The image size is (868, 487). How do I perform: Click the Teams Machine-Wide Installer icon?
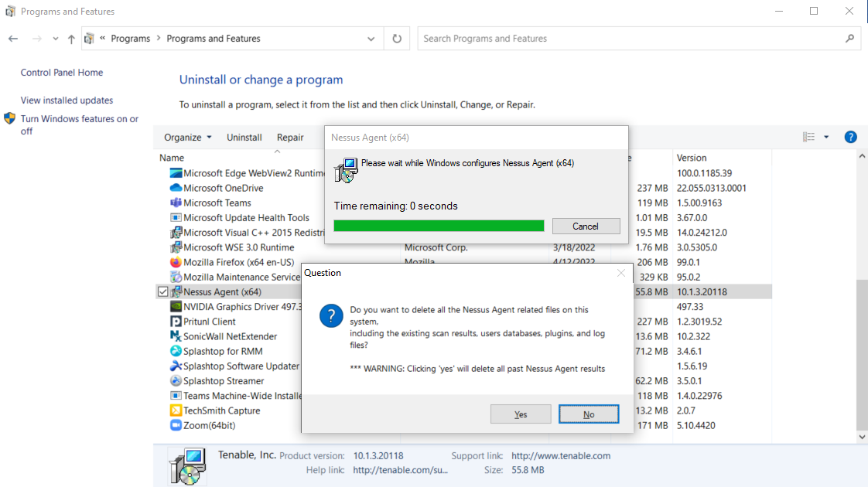coord(176,396)
